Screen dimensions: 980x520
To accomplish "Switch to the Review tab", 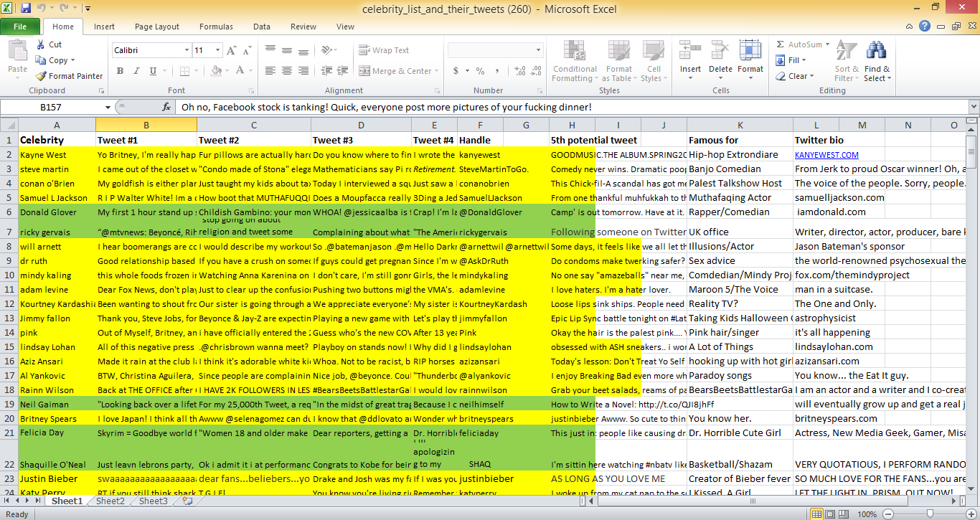I will point(303,27).
